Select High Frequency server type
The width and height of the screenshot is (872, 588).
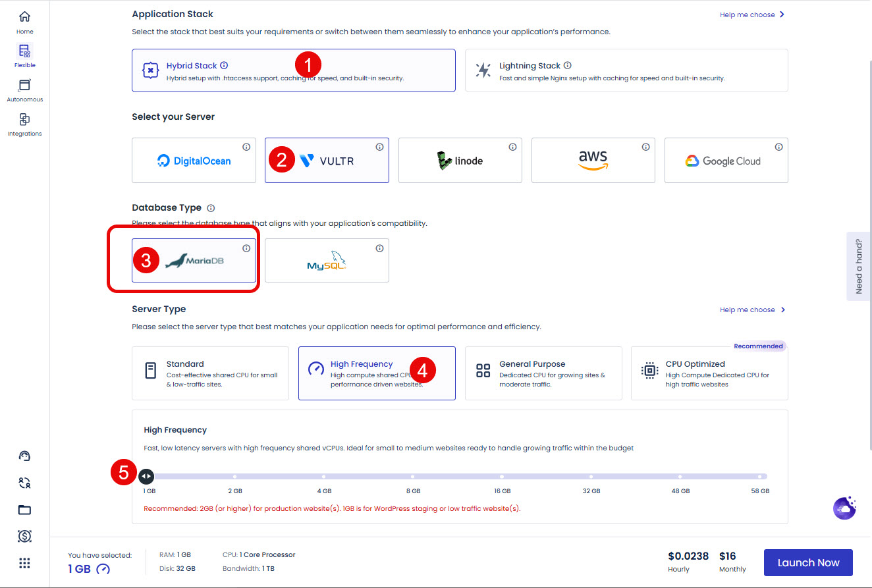[377, 373]
